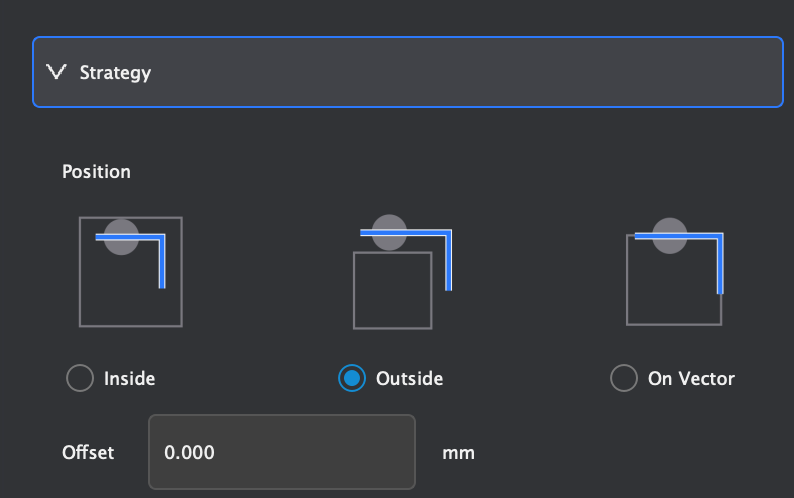Enable the Inside radio button
Image resolution: width=794 pixels, height=498 pixels.
coord(79,379)
